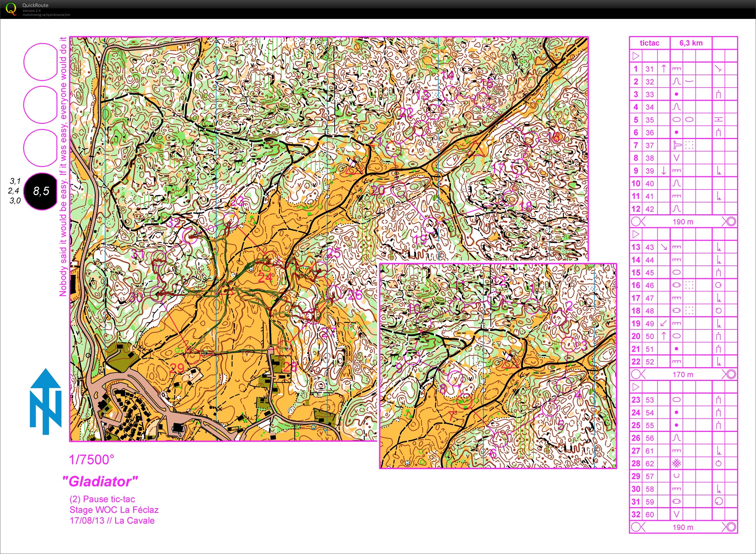Click the down arrow in control 9 row
The width and height of the screenshot is (756, 554).
(x=664, y=171)
